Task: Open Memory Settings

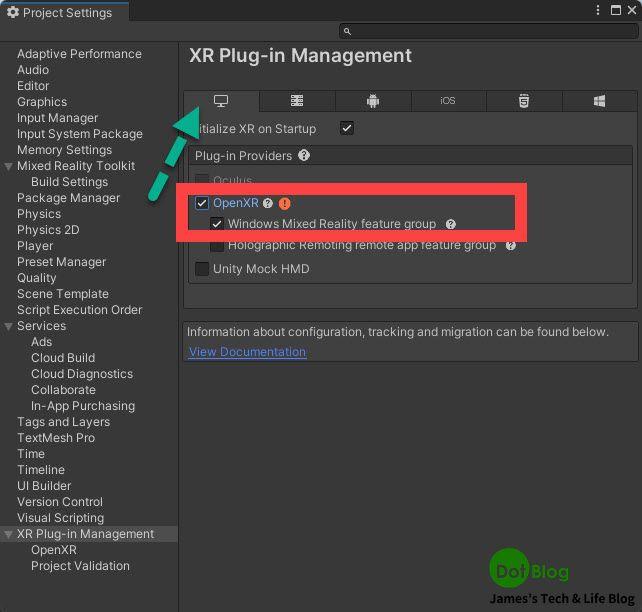Action: tap(64, 150)
